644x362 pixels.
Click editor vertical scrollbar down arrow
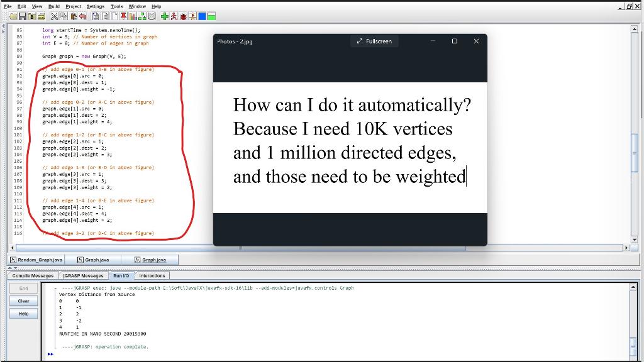(x=635, y=239)
